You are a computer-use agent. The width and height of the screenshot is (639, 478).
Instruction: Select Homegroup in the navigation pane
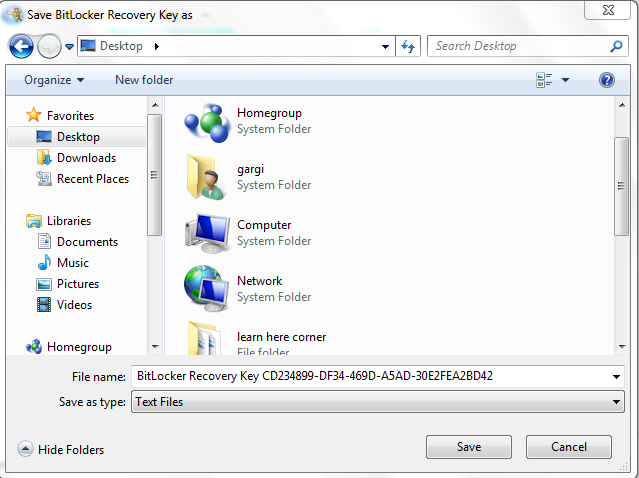pyautogui.click(x=79, y=347)
